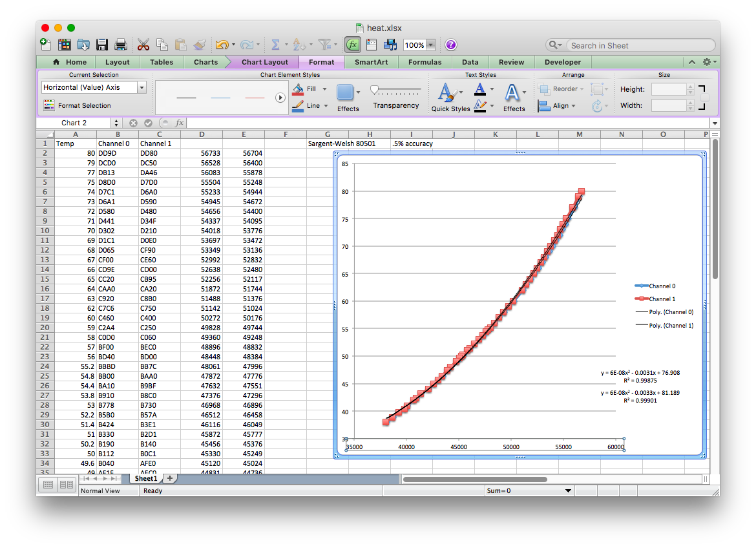The image size is (756, 548).
Task: Expand the Fill color dropdown arrow
Action: point(324,89)
